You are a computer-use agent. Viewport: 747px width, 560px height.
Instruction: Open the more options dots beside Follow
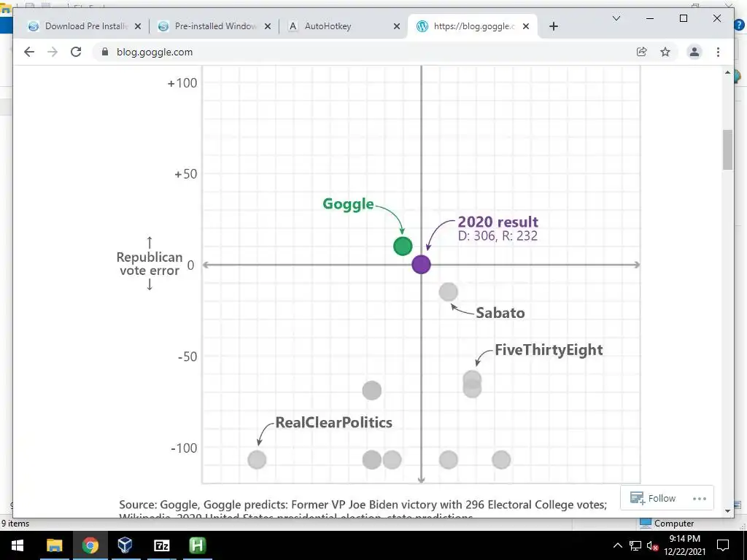[700, 499]
